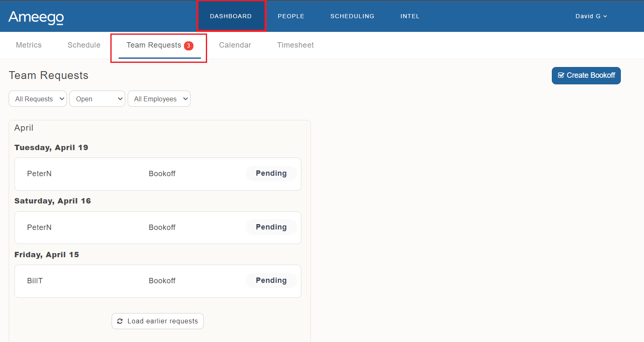Viewport: 644px width, 342px height.
Task: Click the Create Bookoff button
Action: pos(586,75)
